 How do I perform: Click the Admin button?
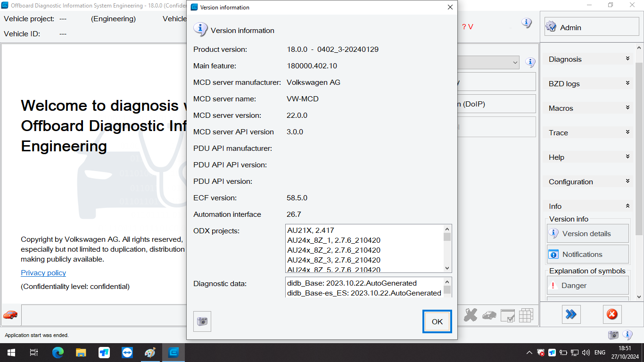pos(592,27)
